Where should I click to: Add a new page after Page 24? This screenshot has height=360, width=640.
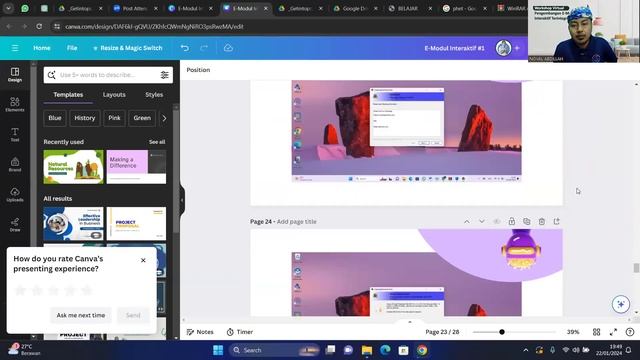[556, 222]
